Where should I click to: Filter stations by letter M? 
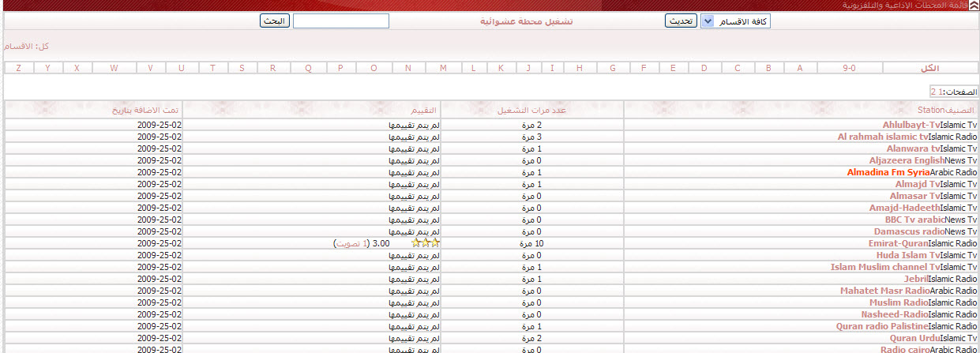tap(442, 68)
